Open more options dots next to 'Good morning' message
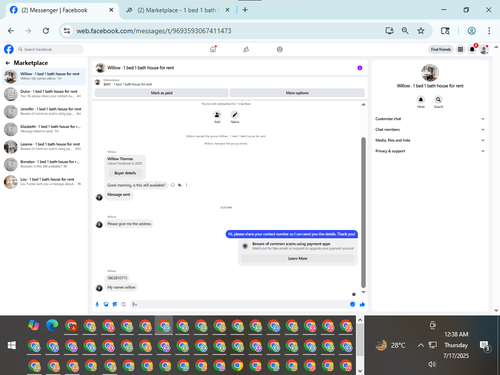The image size is (500, 375). pyautogui.click(x=186, y=185)
